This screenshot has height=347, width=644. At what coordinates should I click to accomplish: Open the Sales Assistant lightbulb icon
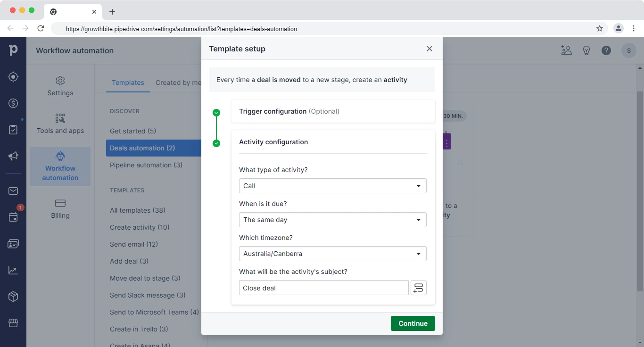[586, 50]
